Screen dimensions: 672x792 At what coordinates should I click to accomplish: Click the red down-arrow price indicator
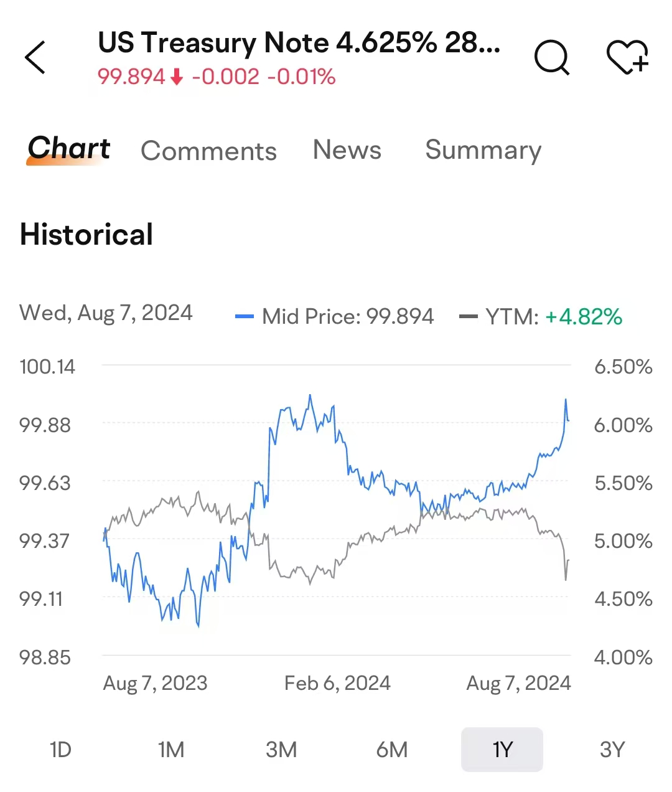click(x=177, y=77)
